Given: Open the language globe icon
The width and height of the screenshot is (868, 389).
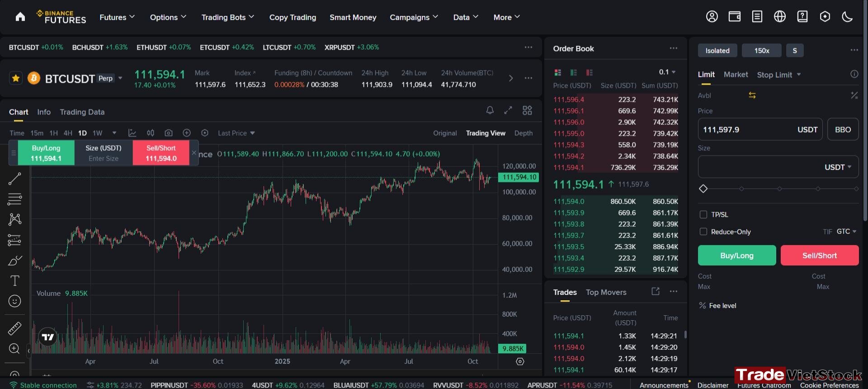Looking at the screenshot, I should pyautogui.click(x=780, y=17).
